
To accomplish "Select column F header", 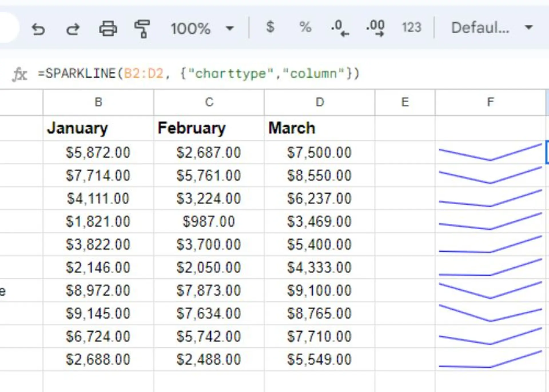I will [x=491, y=102].
